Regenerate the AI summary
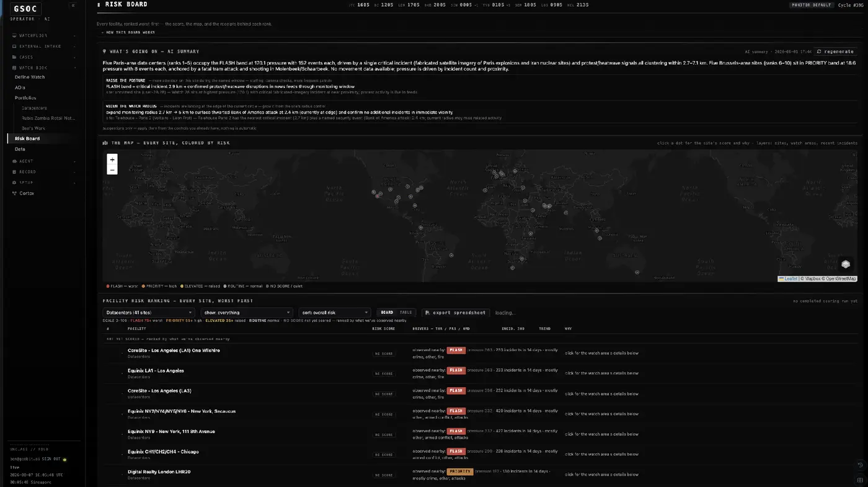This screenshot has height=487, width=868. point(836,51)
